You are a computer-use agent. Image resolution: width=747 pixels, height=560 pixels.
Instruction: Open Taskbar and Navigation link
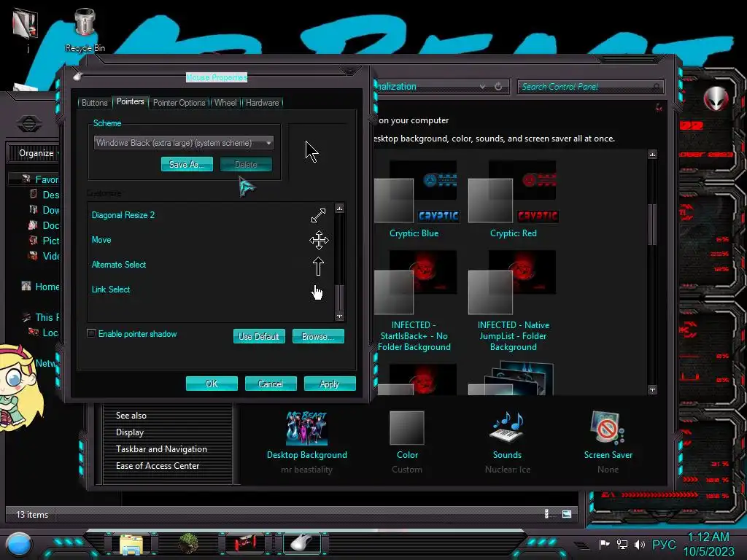pyautogui.click(x=161, y=449)
